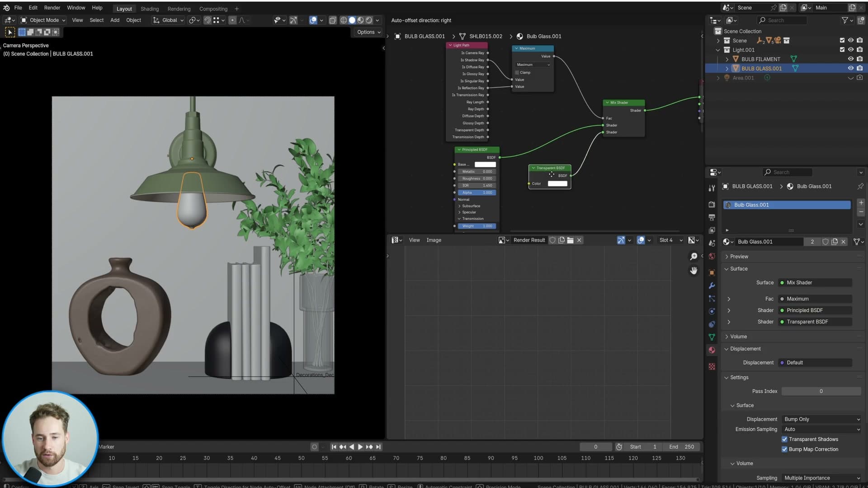Click the Transparent BSDF shader button
This screenshot has height=488, width=868.
click(815, 322)
